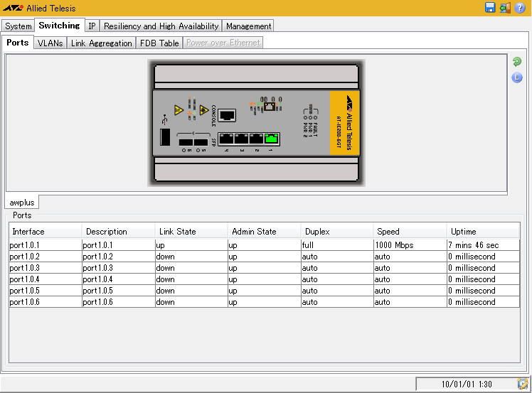Click the save configuration floppy disk icon

(490, 8)
